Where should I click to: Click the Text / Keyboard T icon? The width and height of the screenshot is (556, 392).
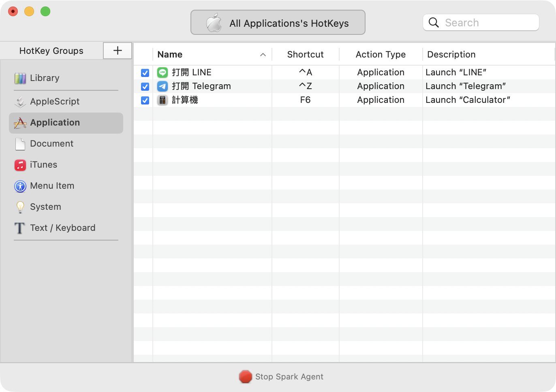[20, 228]
